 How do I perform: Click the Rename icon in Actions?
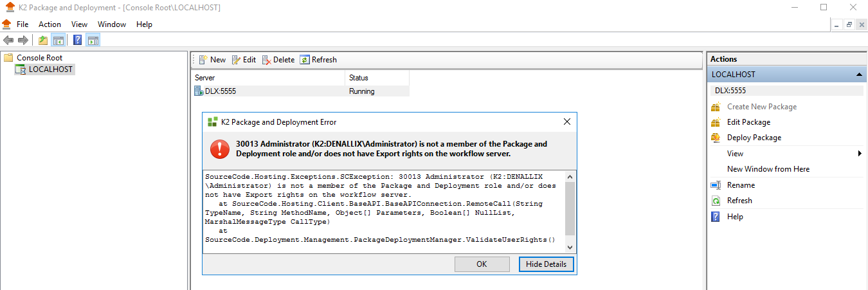[x=716, y=185]
